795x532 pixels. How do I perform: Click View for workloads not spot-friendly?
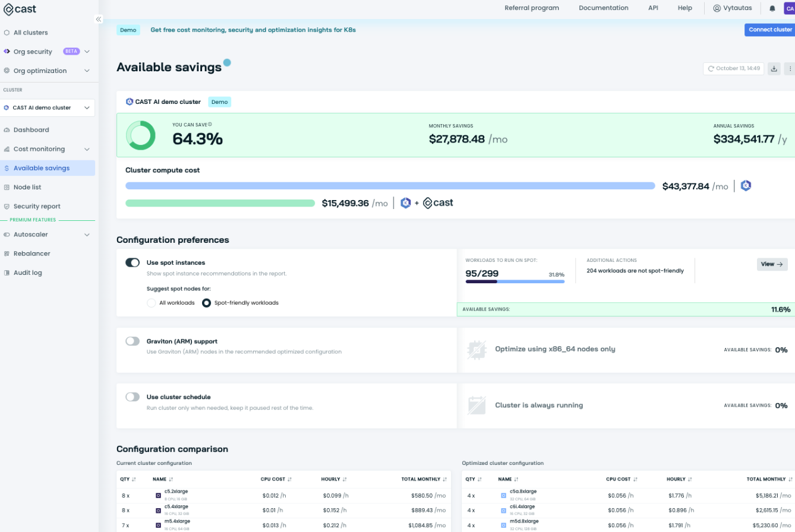click(772, 264)
